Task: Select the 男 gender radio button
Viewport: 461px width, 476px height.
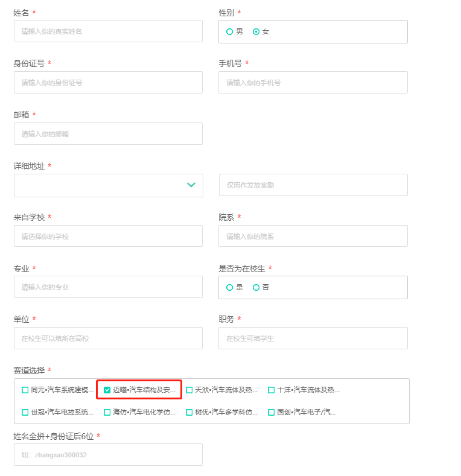Action: [x=229, y=31]
